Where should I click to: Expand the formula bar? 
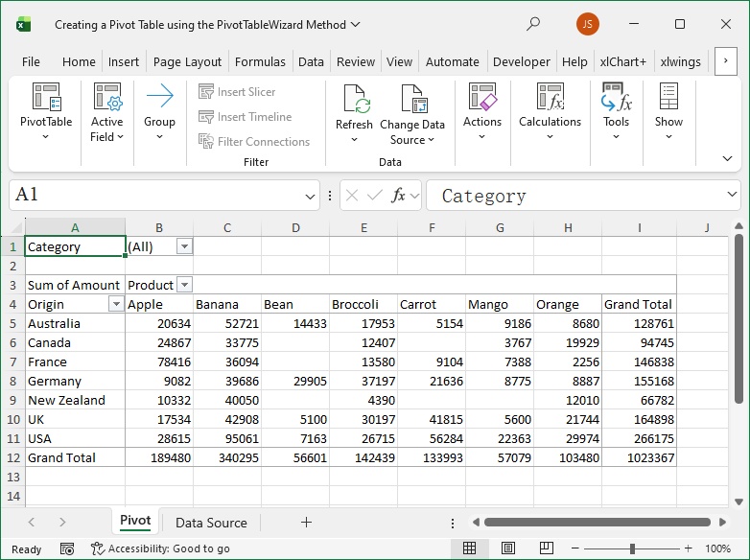[x=732, y=194]
